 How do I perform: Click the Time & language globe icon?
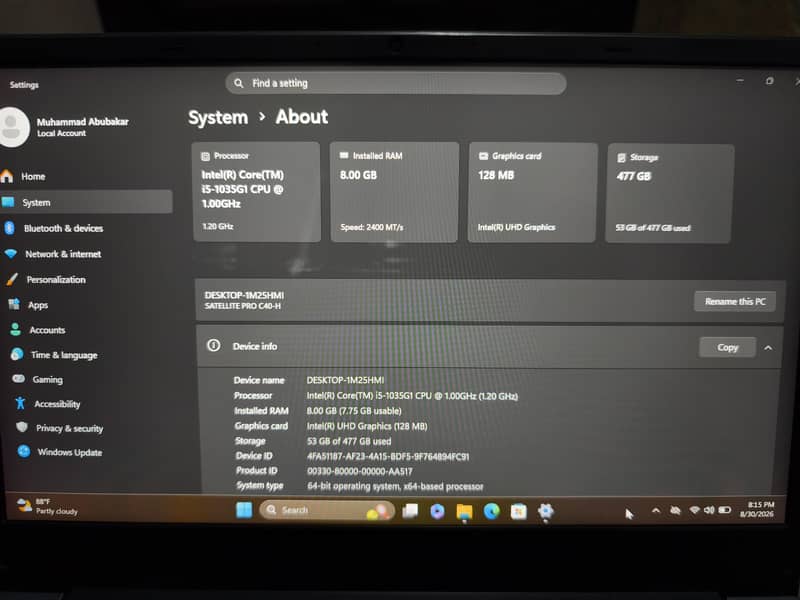[x=17, y=354]
